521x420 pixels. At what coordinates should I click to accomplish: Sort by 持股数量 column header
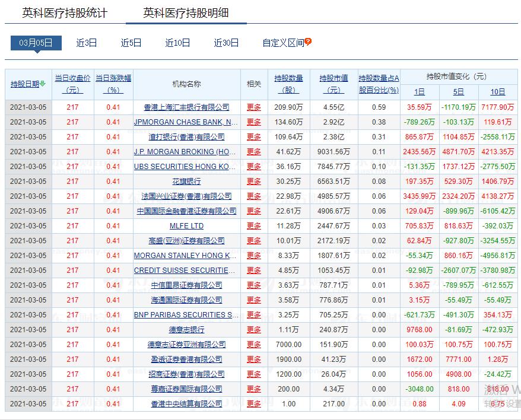288,84
